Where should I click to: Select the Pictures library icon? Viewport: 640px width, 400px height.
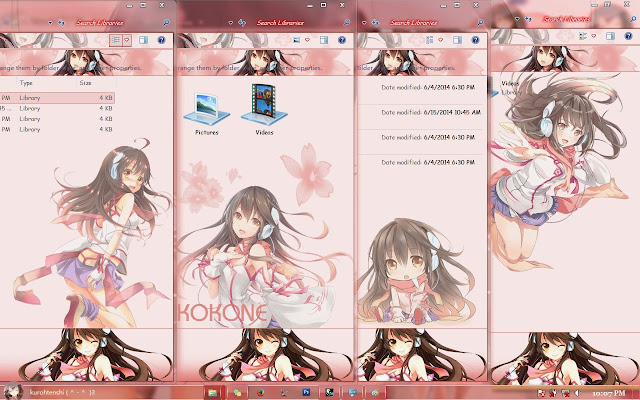[207, 114]
